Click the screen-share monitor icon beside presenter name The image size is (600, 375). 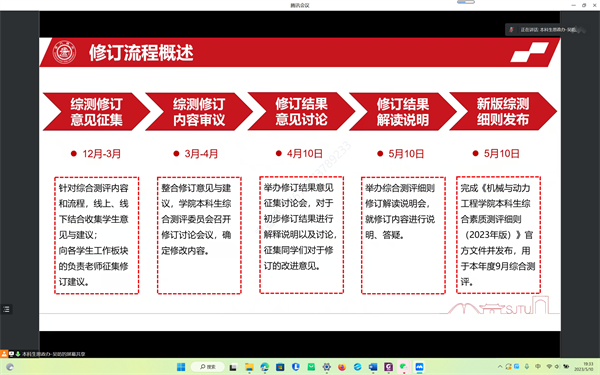11,354
